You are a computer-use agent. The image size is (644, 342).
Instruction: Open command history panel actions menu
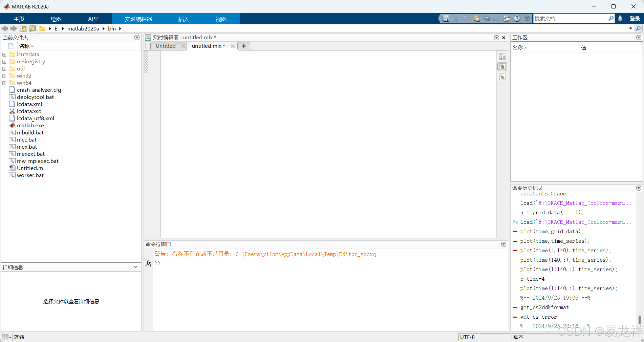[x=639, y=188]
